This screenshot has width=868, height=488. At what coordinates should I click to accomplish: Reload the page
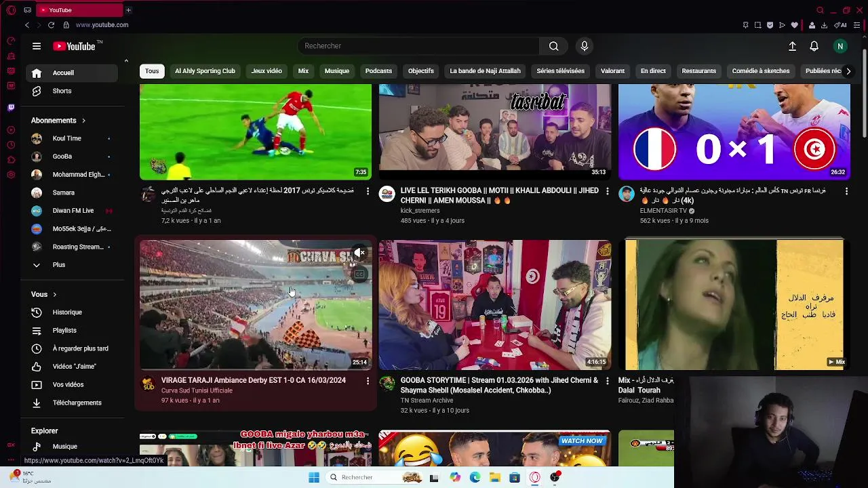point(51,25)
